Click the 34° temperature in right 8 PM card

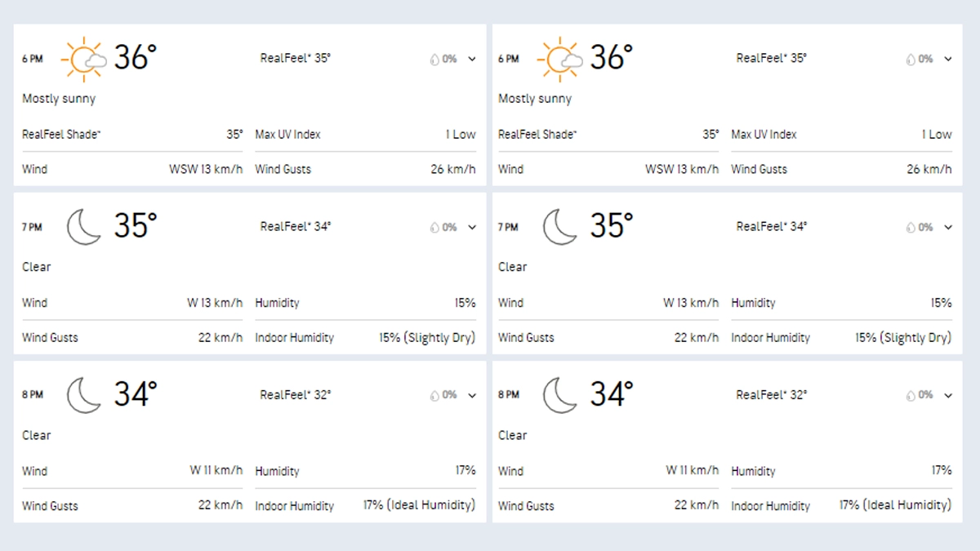click(611, 394)
